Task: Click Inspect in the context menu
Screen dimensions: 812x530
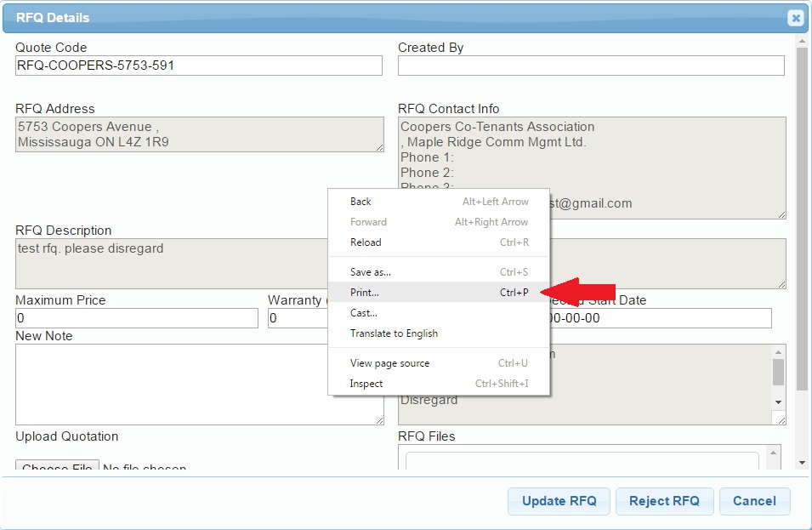Action: (366, 384)
